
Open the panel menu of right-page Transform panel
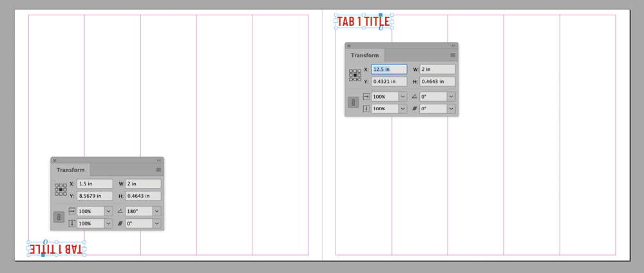(453, 55)
